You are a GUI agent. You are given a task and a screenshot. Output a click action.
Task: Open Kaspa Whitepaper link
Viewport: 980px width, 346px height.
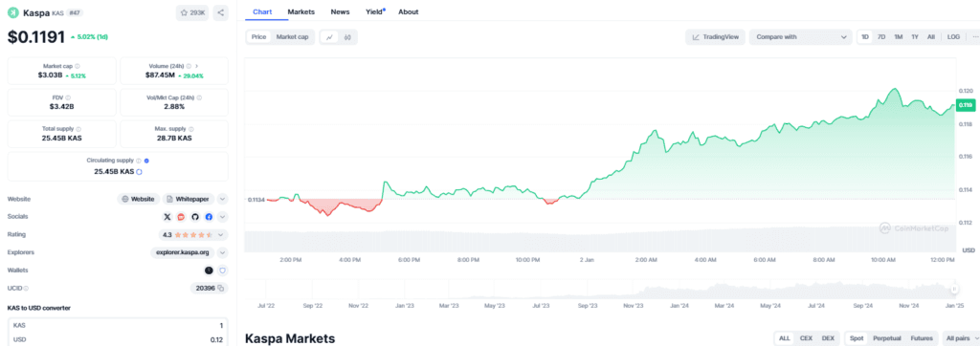(189, 199)
